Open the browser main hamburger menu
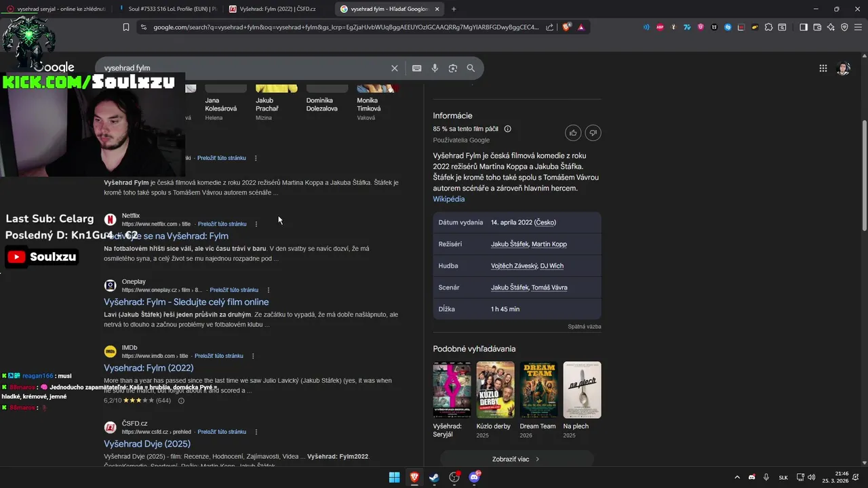868x488 pixels. [858, 27]
